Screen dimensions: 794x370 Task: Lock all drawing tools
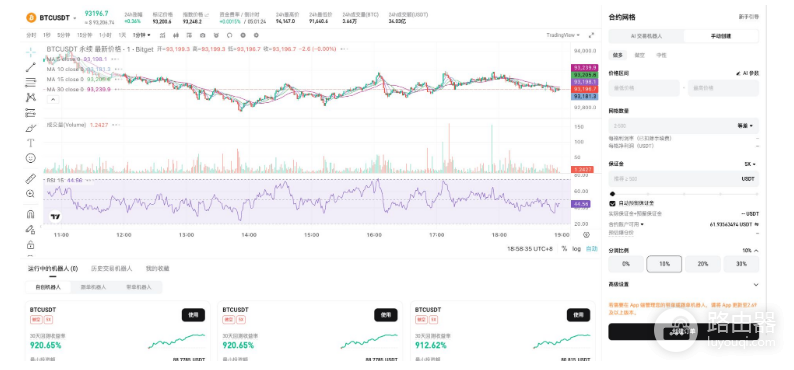click(31, 245)
